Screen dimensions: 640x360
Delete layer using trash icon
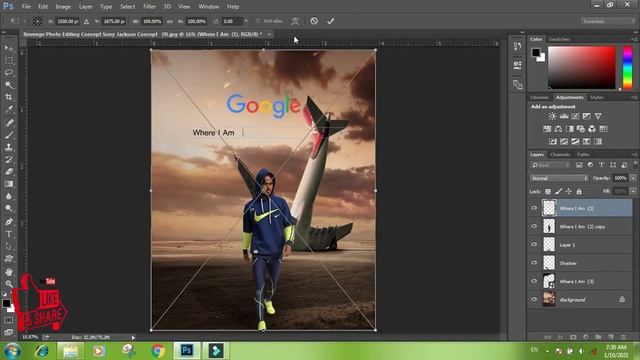pos(623,337)
